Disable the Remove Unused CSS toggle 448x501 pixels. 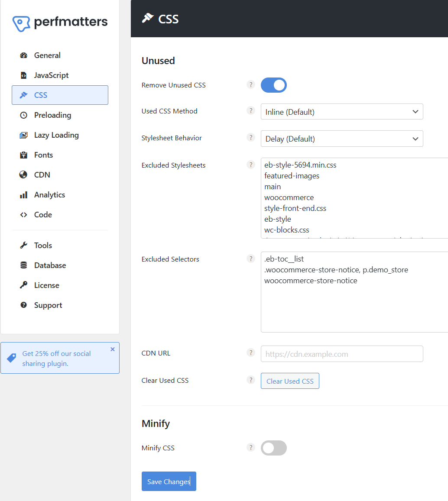[x=273, y=85]
